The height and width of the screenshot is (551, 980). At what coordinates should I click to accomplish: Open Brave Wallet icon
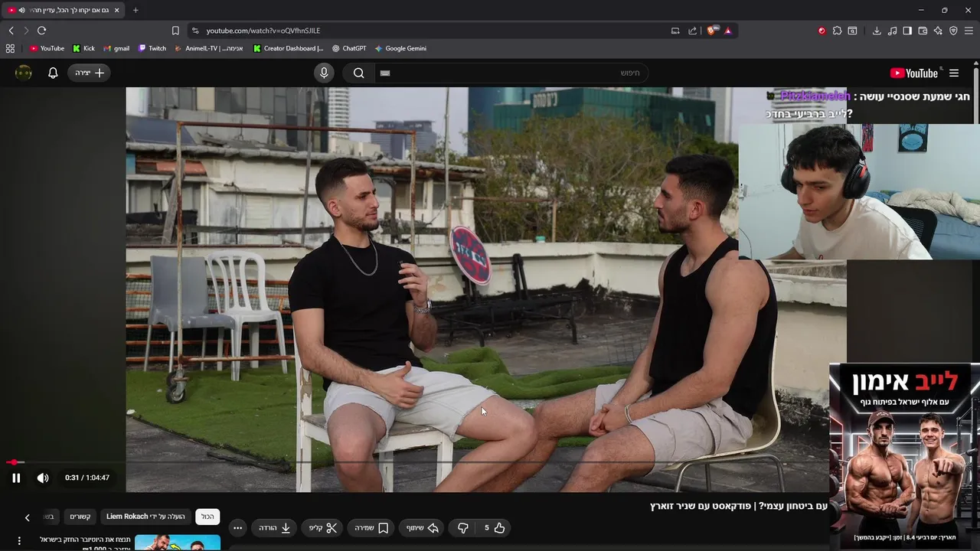(x=923, y=31)
